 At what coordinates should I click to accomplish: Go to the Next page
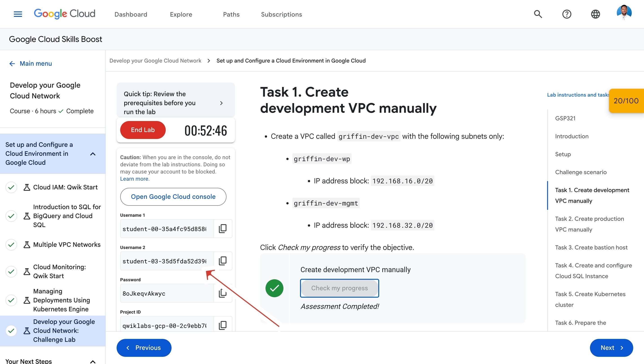point(611,348)
